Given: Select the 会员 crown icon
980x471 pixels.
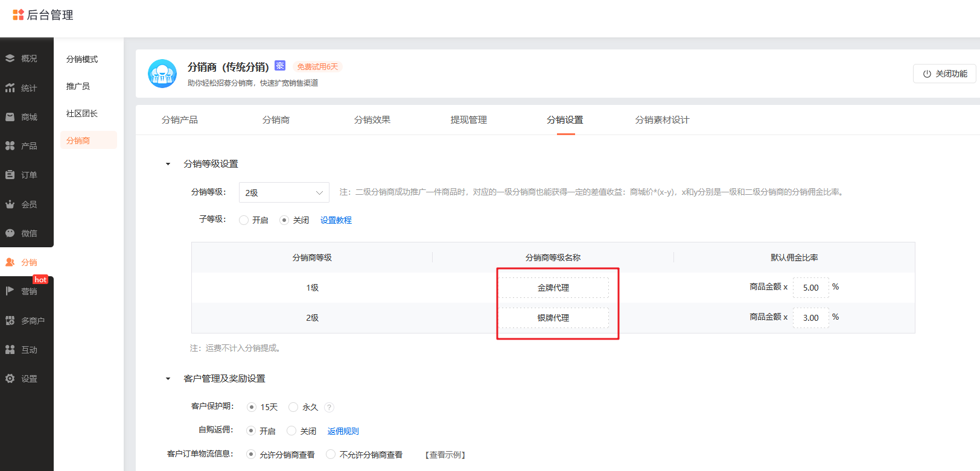Looking at the screenshot, I should click(x=10, y=204).
